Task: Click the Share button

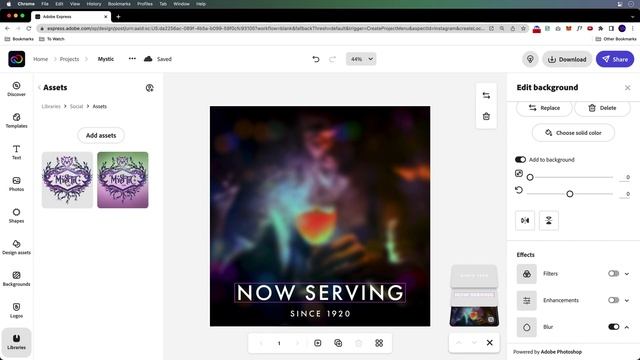Action: coord(615,59)
